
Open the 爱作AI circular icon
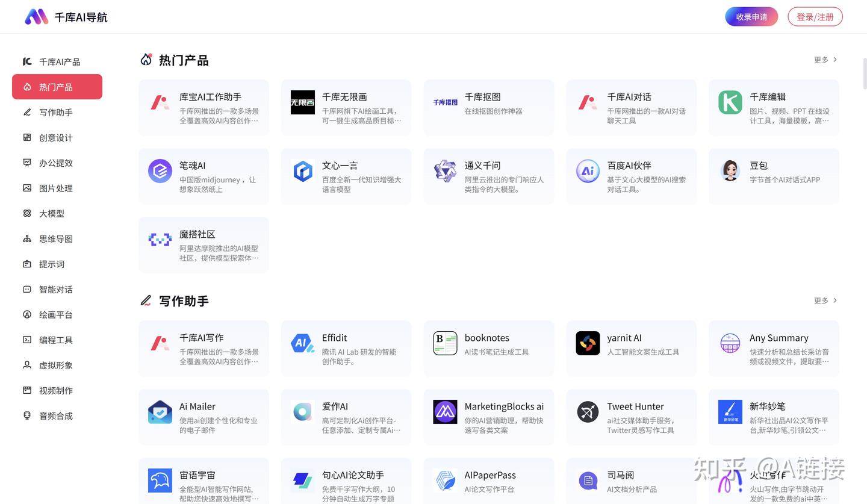(303, 412)
